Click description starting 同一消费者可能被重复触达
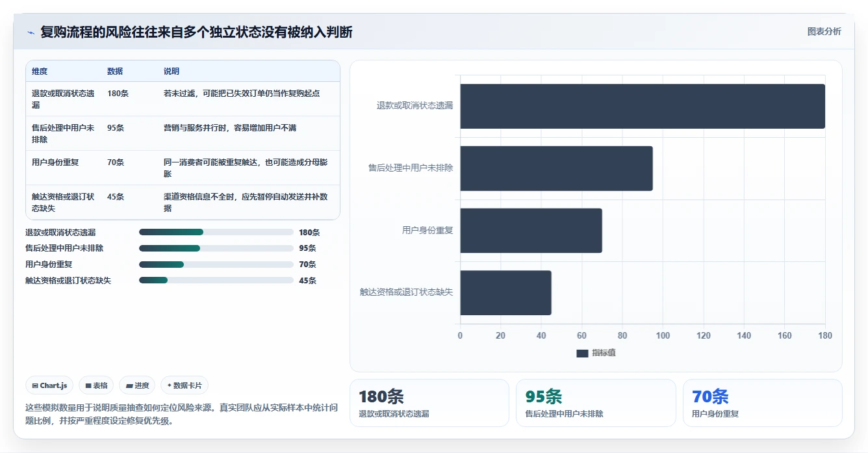The width and height of the screenshot is (868, 453). point(246,168)
